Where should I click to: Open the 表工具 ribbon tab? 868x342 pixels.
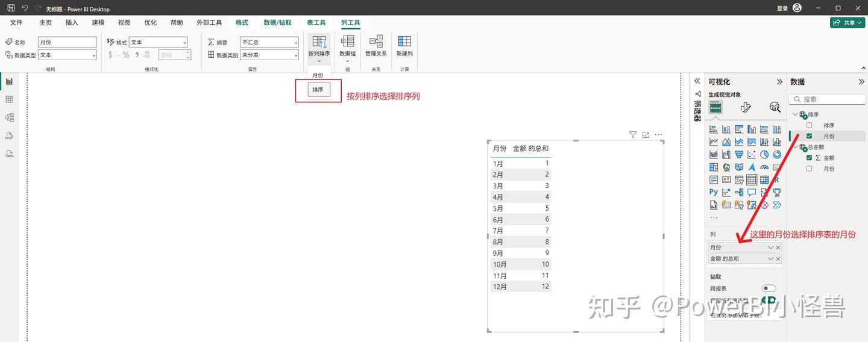[x=316, y=22]
